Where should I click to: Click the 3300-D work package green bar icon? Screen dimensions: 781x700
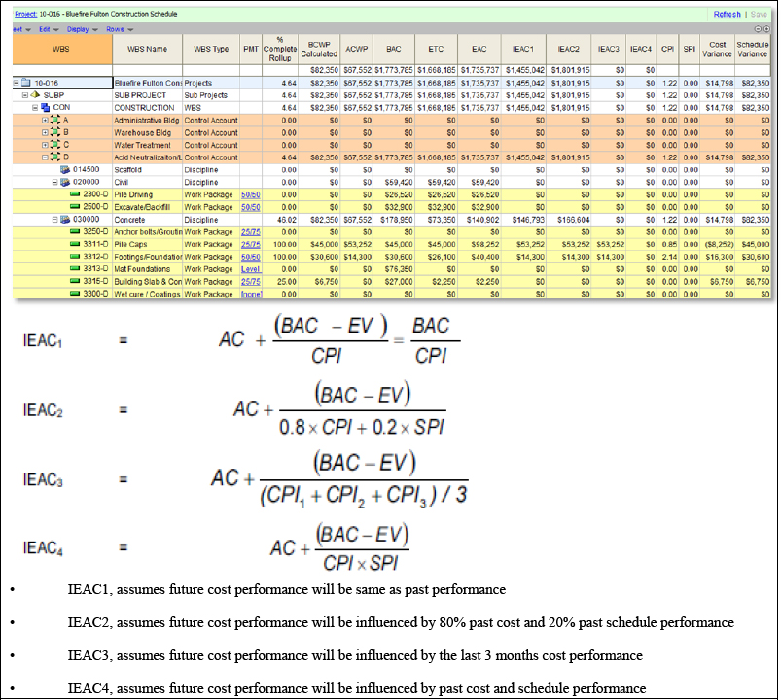(x=75, y=294)
